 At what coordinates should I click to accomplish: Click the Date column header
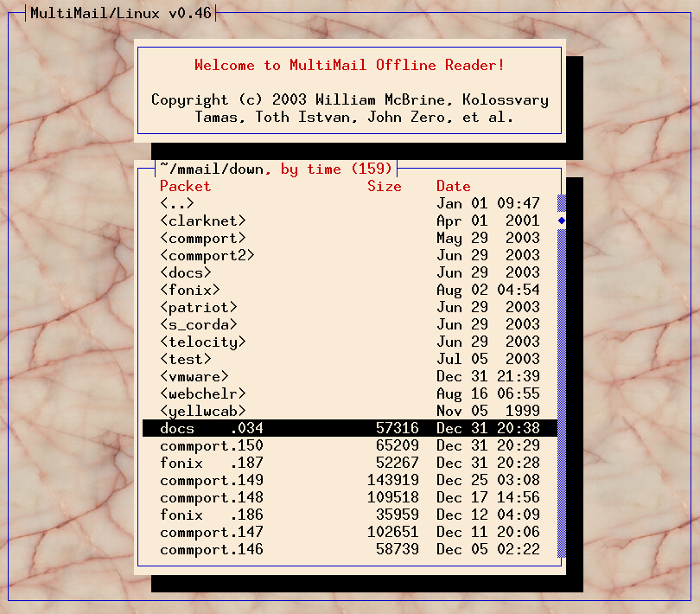click(x=454, y=186)
